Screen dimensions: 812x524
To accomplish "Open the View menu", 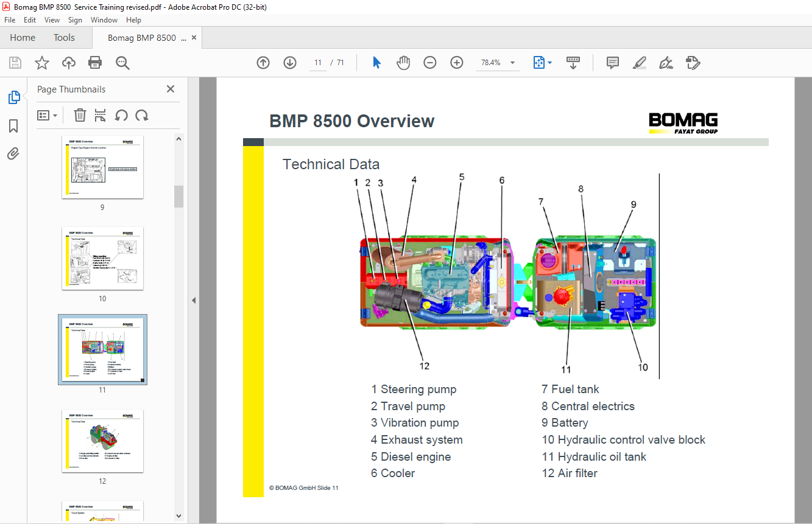I will click(52, 20).
